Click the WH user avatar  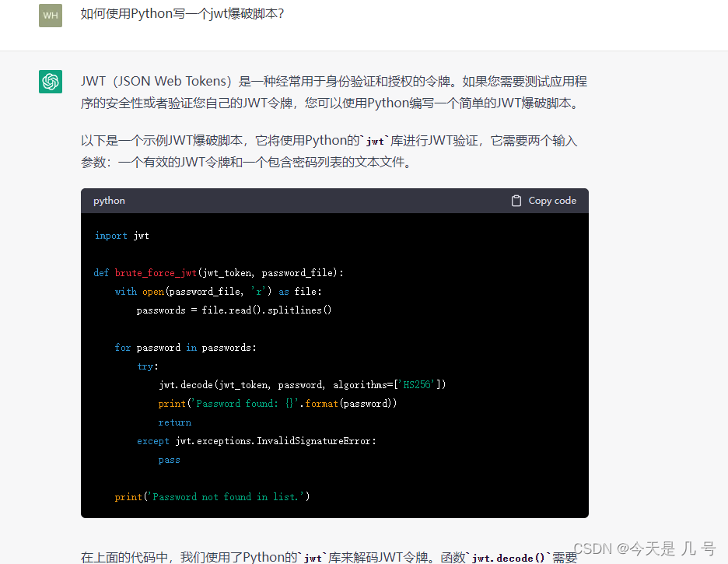pyautogui.click(x=50, y=16)
